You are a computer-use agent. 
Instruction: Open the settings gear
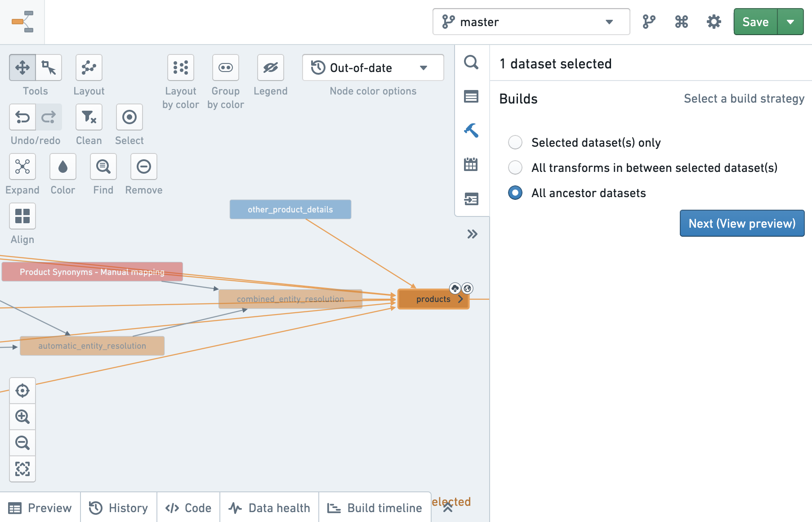(x=714, y=22)
